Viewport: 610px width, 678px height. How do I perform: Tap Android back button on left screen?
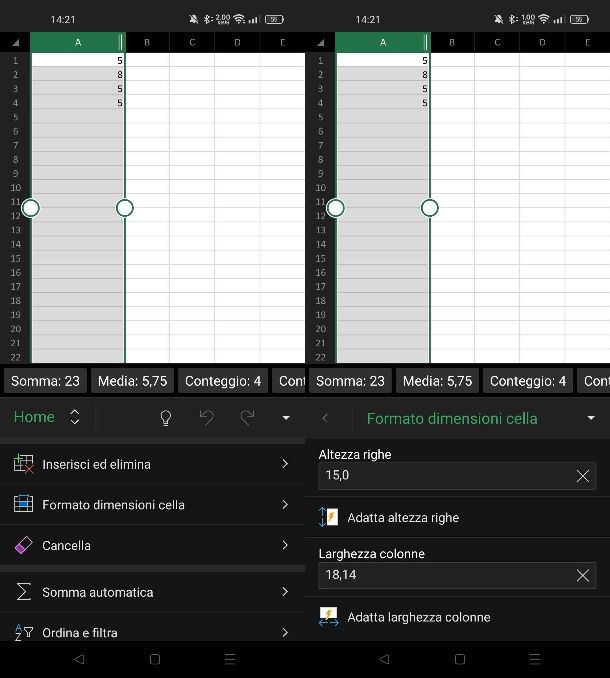pyautogui.click(x=79, y=659)
